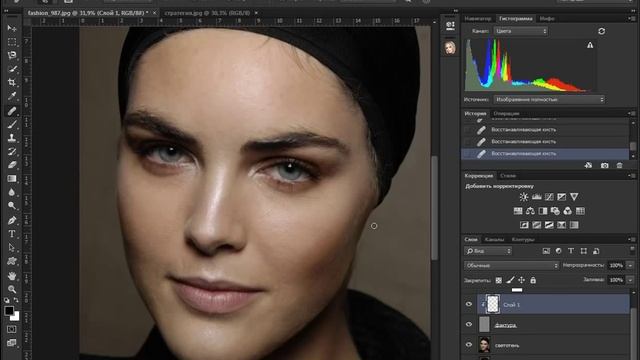Add a Levels adjustment layer

click(x=537, y=197)
